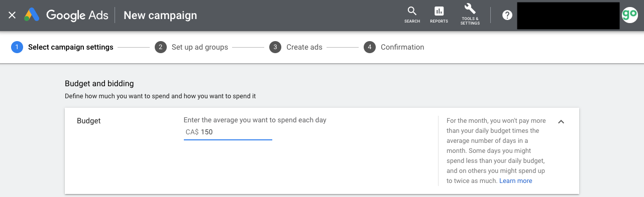Go to Confirmation step label
This screenshot has width=644, height=197.
click(402, 47)
